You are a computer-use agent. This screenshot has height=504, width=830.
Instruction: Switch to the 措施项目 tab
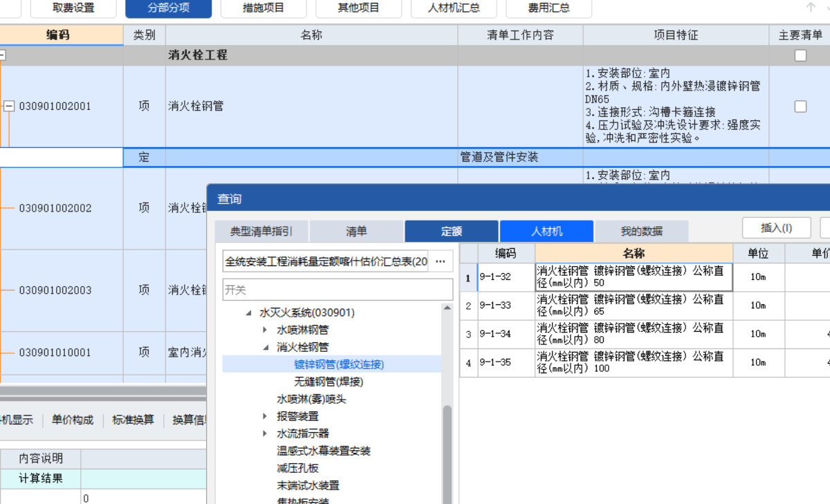[x=263, y=9]
